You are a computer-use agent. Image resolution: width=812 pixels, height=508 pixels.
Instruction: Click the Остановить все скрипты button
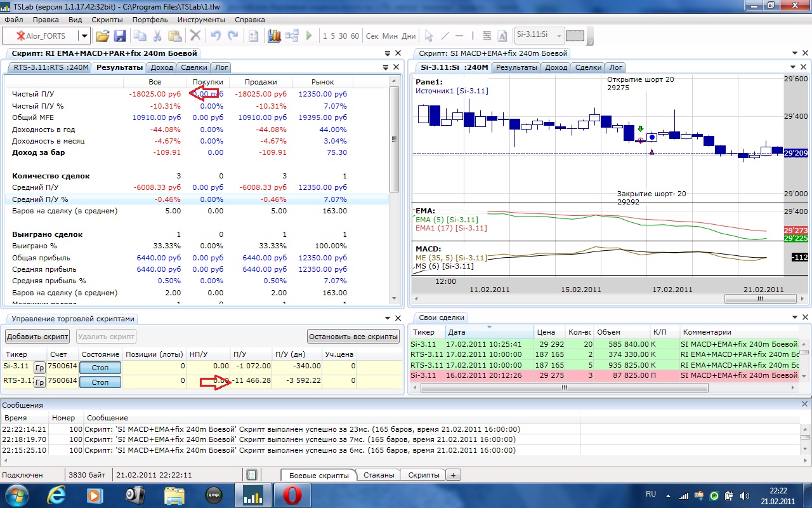pyautogui.click(x=353, y=337)
